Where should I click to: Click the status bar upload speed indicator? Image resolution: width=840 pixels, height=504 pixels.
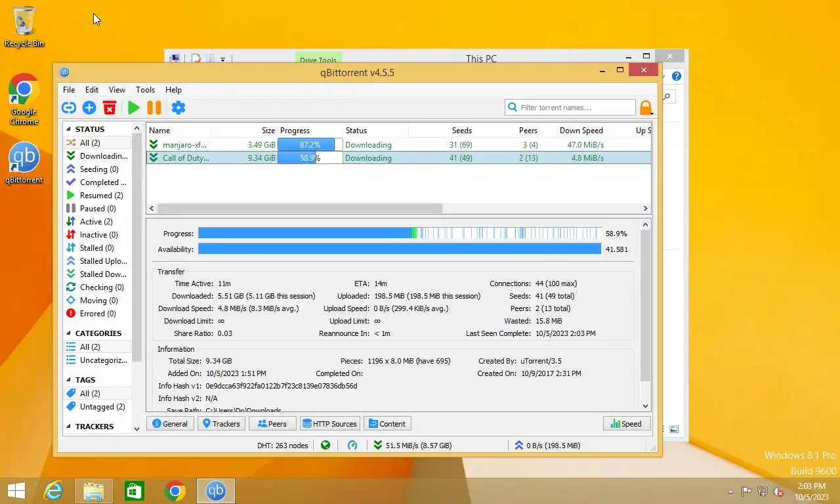coord(548,446)
